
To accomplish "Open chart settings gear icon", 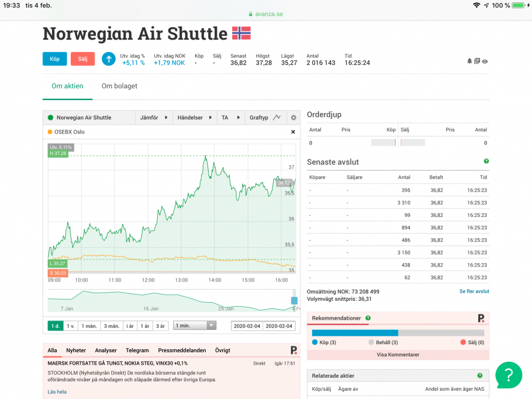I will tap(293, 118).
